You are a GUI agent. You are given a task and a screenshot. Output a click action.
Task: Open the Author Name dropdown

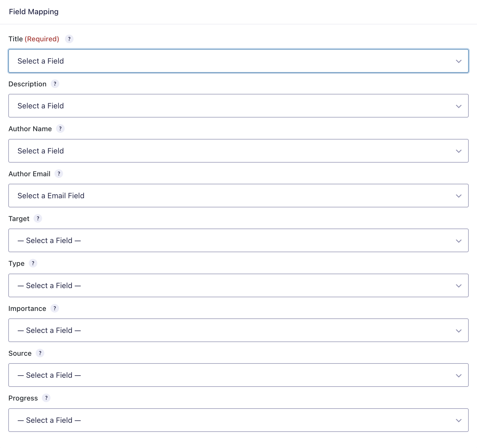[x=238, y=151]
